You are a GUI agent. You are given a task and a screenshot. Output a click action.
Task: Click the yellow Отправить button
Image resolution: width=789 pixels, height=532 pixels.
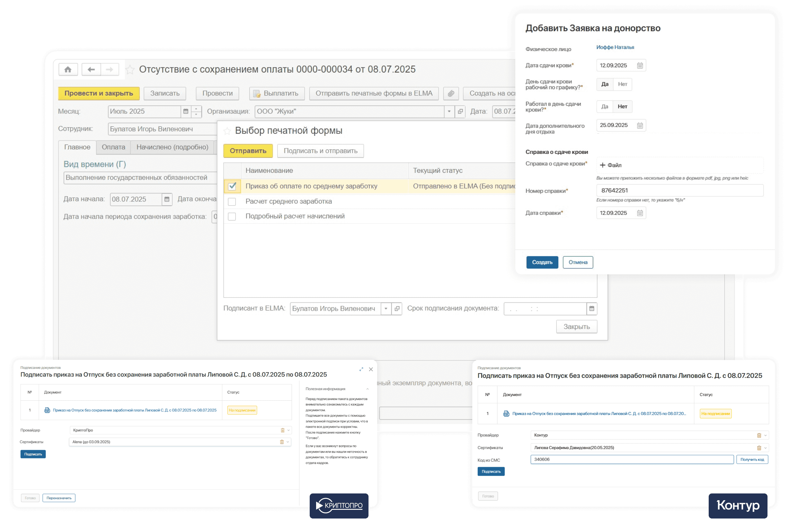coord(248,151)
